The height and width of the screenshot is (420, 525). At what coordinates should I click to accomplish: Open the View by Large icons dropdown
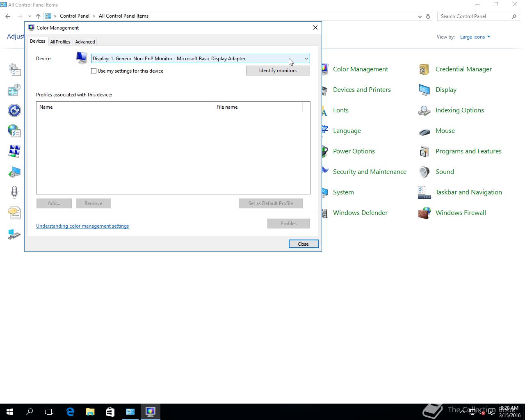coord(475,37)
